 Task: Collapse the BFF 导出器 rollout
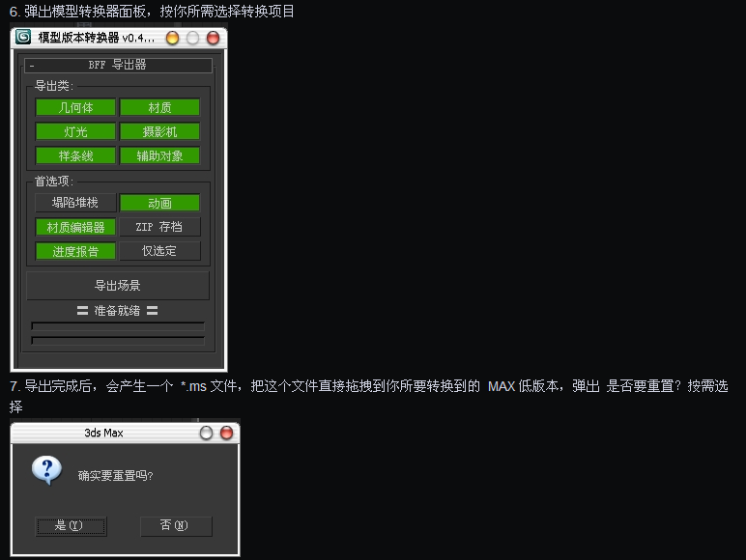(x=118, y=65)
